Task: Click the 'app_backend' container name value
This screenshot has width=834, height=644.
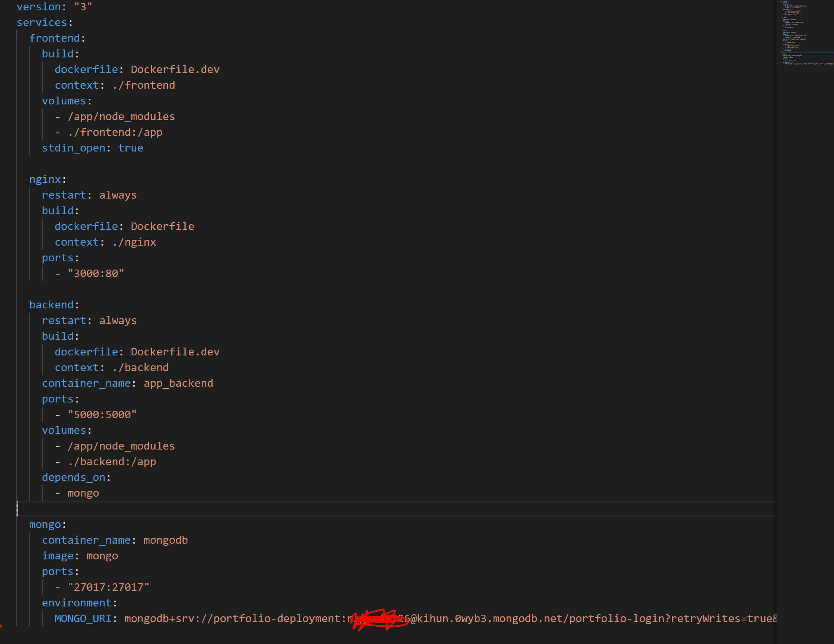Action: point(178,383)
